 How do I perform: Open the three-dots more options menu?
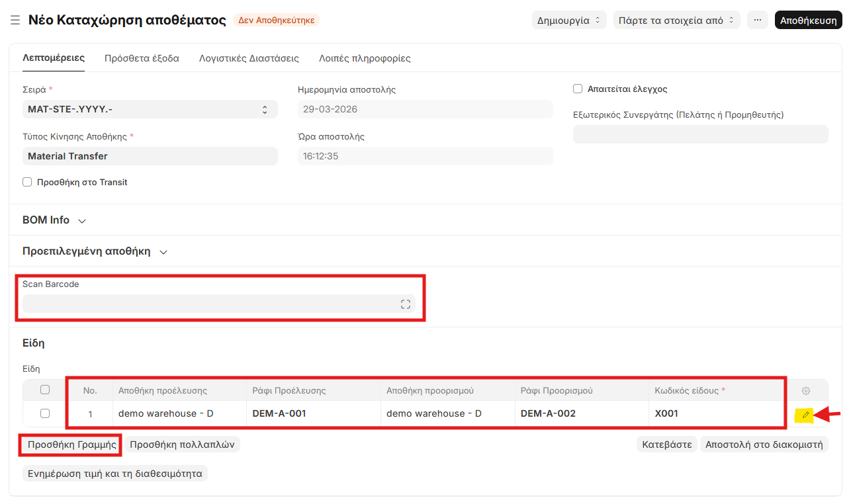tap(758, 20)
